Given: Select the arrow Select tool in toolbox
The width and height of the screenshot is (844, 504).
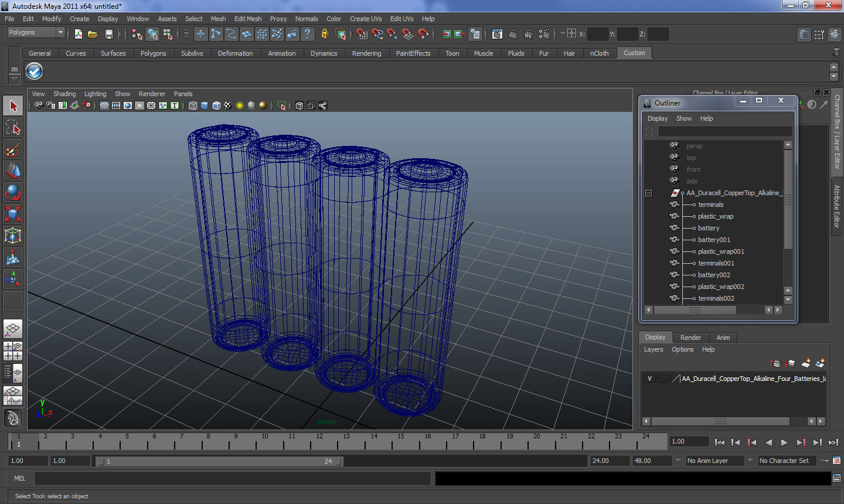Looking at the screenshot, I should tap(13, 106).
